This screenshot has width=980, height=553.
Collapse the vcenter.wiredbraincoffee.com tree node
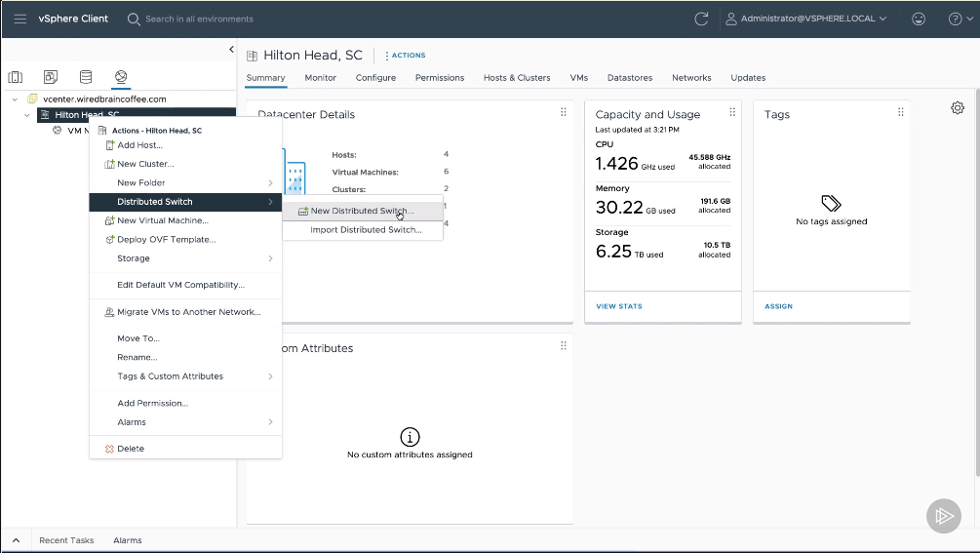click(16, 99)
